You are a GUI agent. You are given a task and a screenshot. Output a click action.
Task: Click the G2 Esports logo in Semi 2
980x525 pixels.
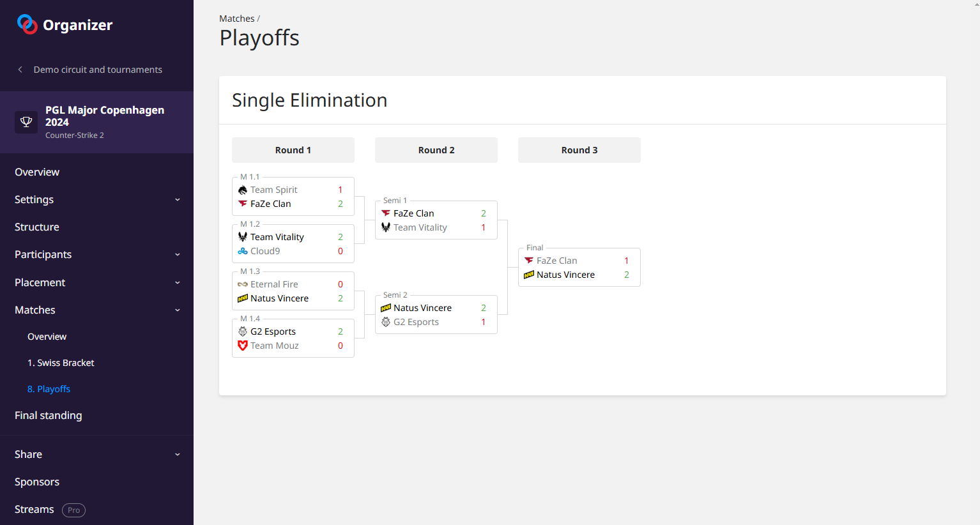pos(386,322)
